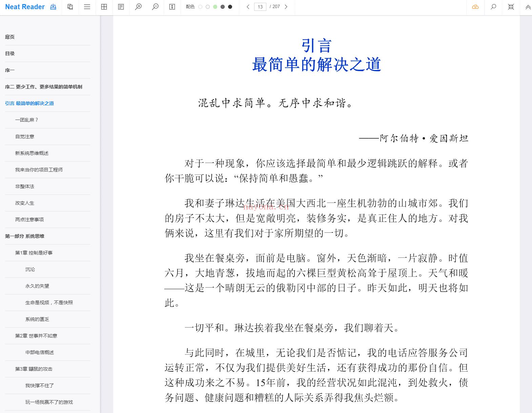
Task: Select the white color scheme swatch
Action: point(200,7)
